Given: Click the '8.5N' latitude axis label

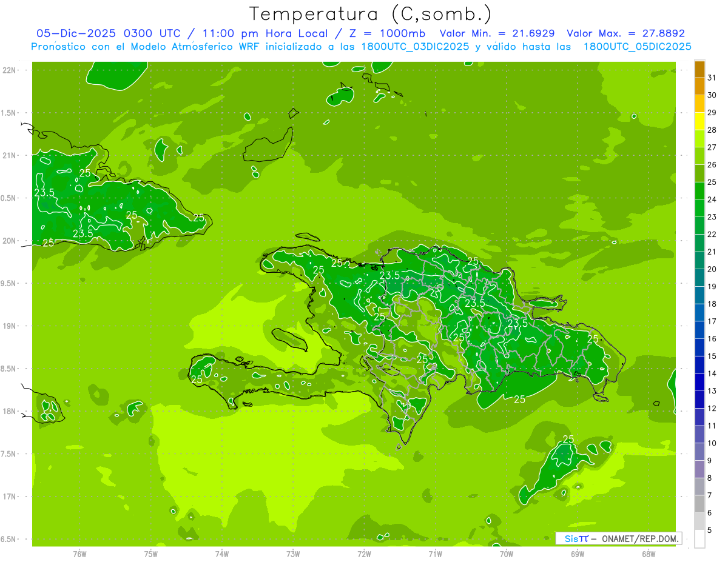Looking at the screenshot, I should pyautogui.click(x=9, y=369).
